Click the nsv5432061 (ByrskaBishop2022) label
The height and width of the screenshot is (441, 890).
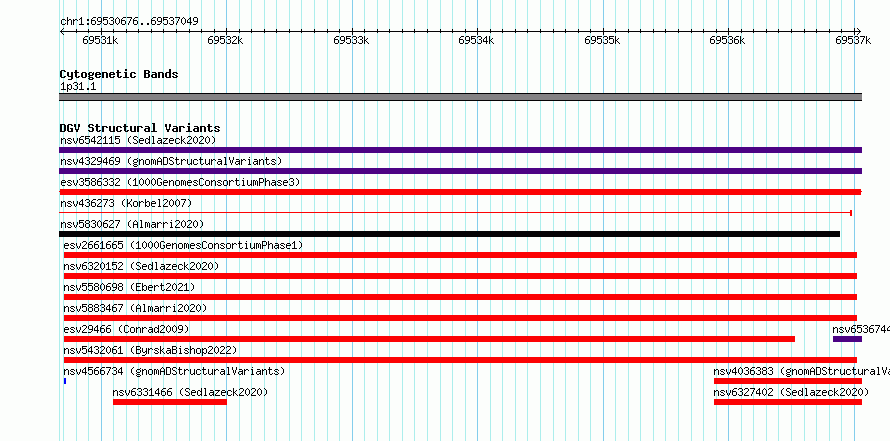point(150,350)
